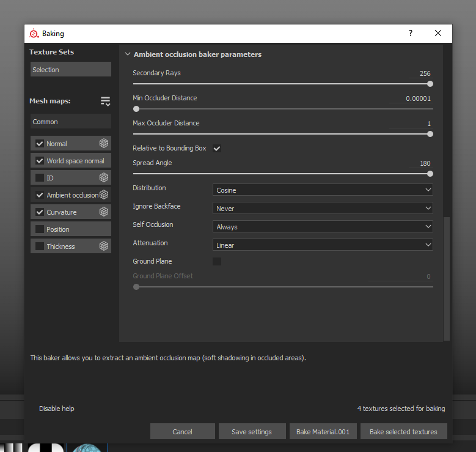Click the Spread Angle slider handle

[x=430, y=174]
